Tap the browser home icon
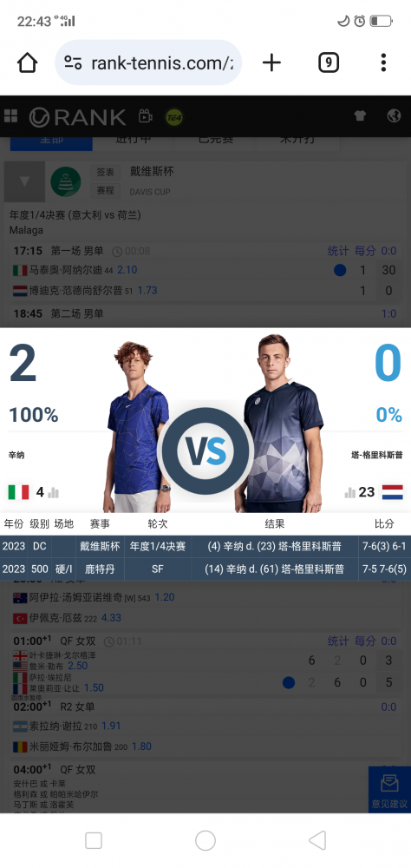This screenshot has height=868, width=411. point(27,62)
